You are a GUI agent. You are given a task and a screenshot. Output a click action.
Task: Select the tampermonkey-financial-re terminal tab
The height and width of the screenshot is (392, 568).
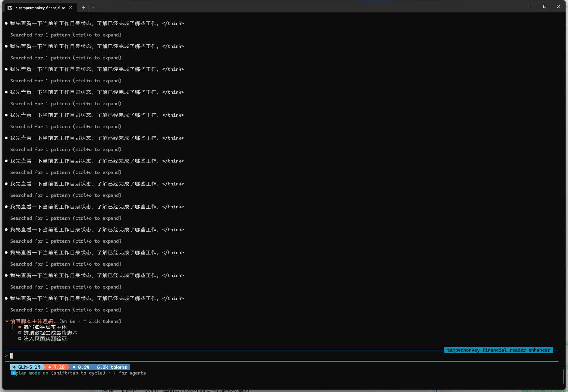point(41,8)
